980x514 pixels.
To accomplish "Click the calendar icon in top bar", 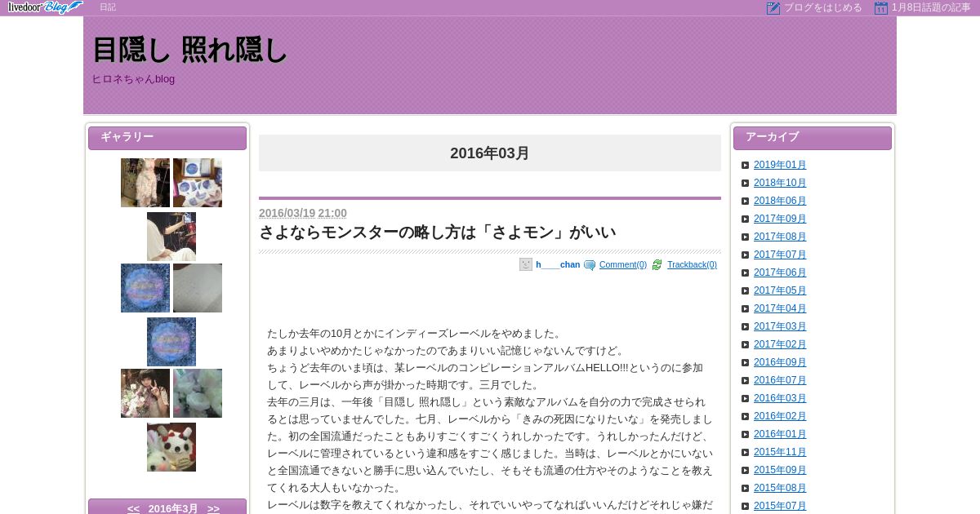I will pos(881,8).
